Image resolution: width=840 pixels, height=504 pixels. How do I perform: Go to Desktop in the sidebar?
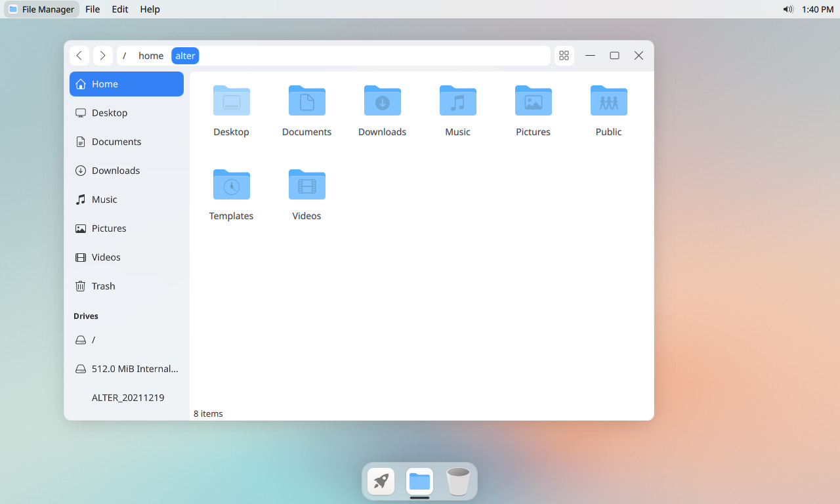pos(127,113)
